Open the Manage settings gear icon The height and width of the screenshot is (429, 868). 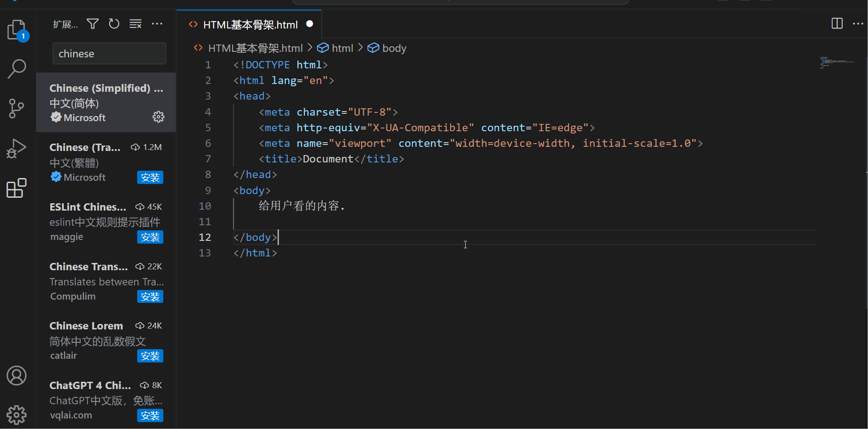(17, 414)
